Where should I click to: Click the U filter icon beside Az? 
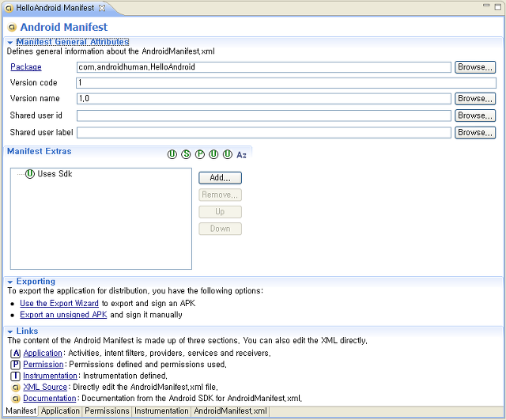(x=228, y=155)
